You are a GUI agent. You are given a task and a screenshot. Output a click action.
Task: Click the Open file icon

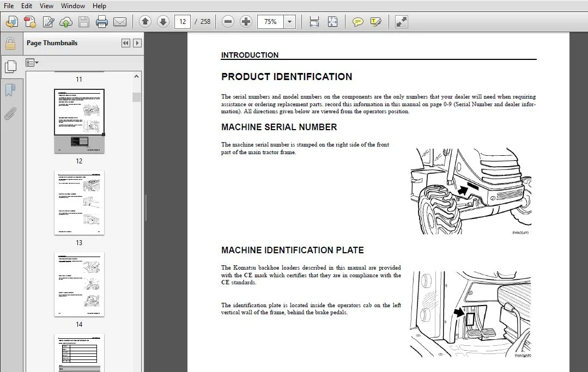11,22
